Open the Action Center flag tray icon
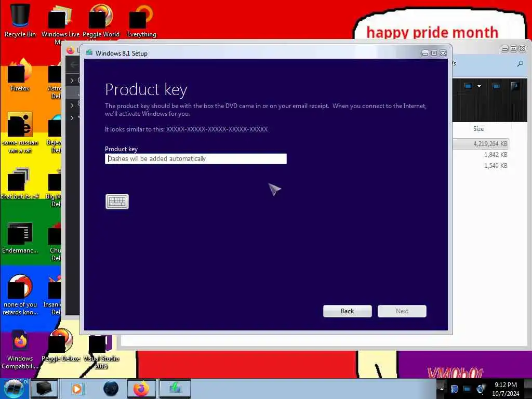The image size is (532, 399). (x=454, y=389)
